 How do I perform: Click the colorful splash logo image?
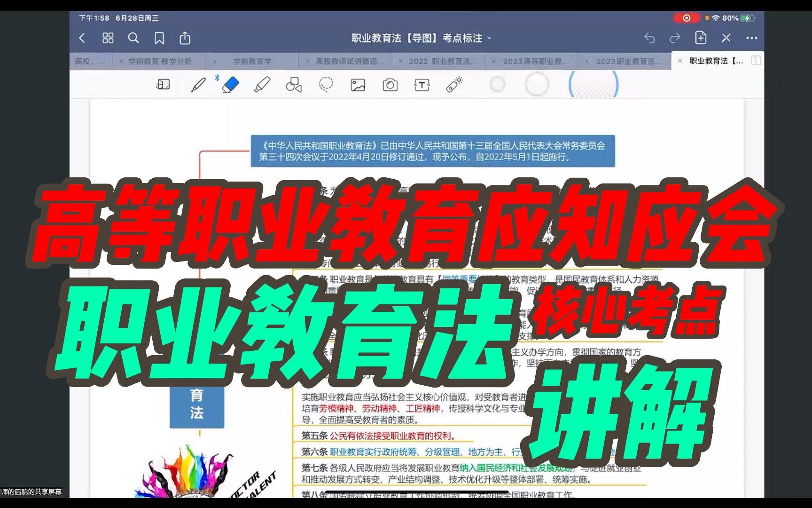tap(187, 472)
